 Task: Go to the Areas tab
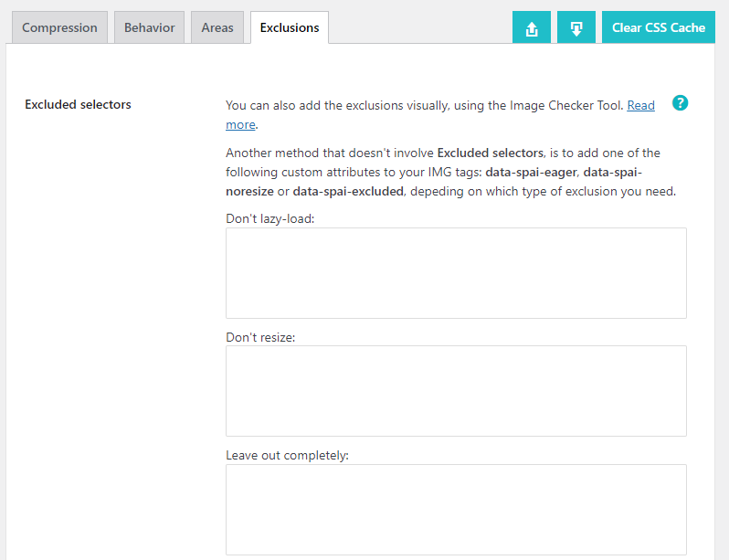tap(217, 27)
